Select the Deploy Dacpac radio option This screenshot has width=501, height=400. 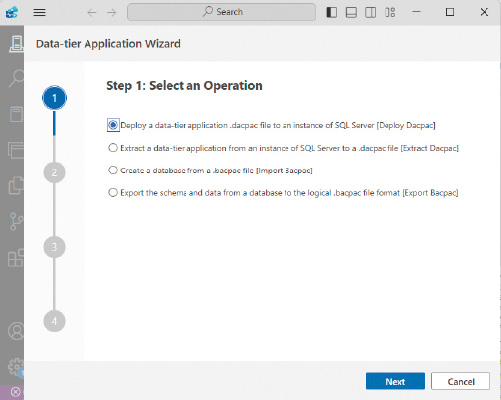coord(113,125)
